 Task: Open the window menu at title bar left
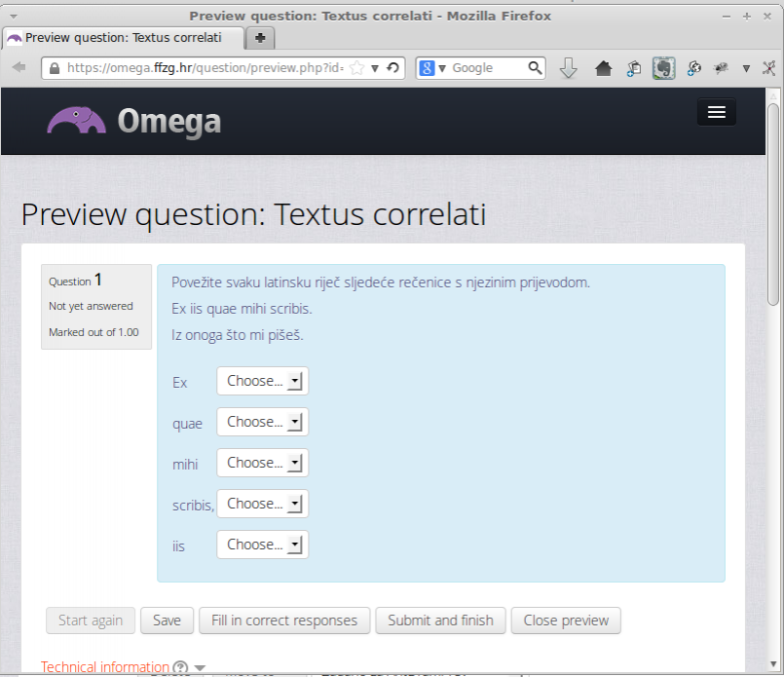click(14, 16)
